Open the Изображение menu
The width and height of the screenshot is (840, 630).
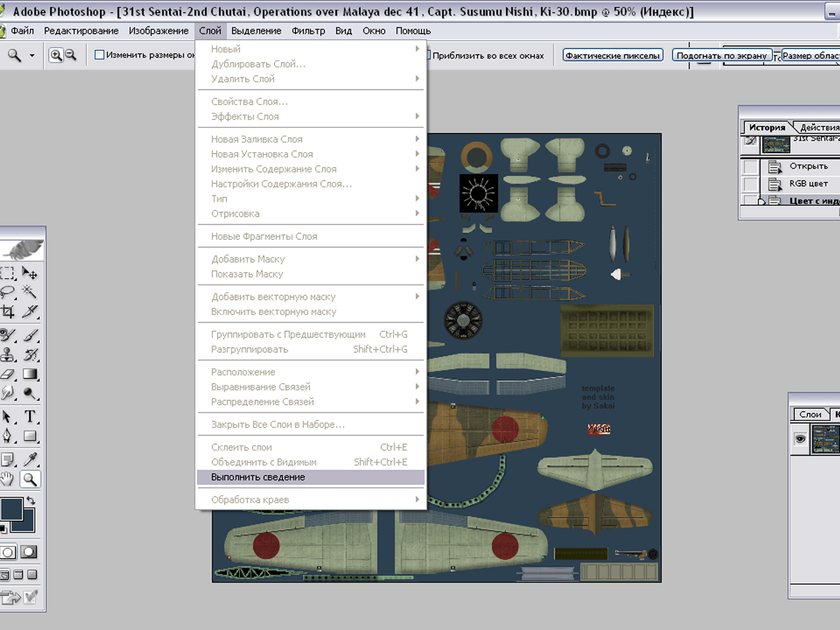tap(158, 31)
